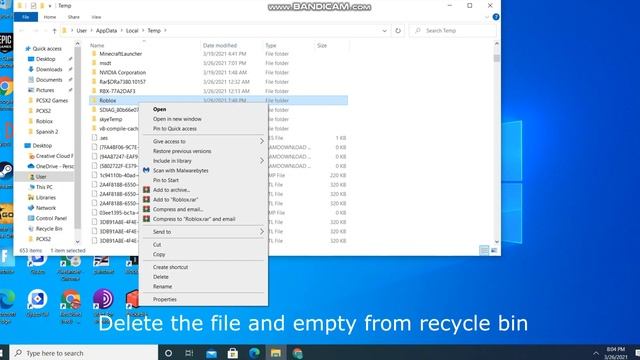Open Control Panel in navigation pane
Image resolution: width=640 pixels, height=360 pixels.
[x=51, y=218]
